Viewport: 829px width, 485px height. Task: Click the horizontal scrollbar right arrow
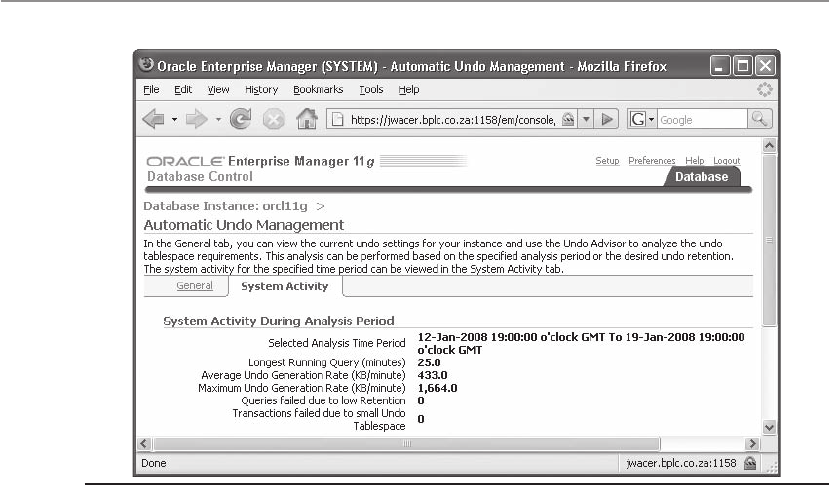[x=752, y=443]
